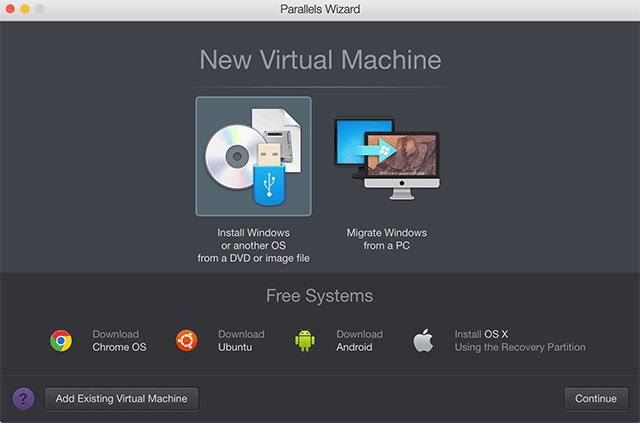The height and width of the screenshot is (423, 640).
Task: Select the Migrate Windows from PC icon
Action: (x=387, y=159)
